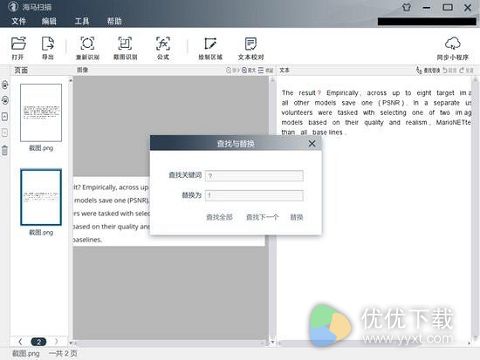Select the 绘制区域 draw region tool
The width and height of the screenshot is (480, 360).
pyautogui.click(x=210, y=44)
